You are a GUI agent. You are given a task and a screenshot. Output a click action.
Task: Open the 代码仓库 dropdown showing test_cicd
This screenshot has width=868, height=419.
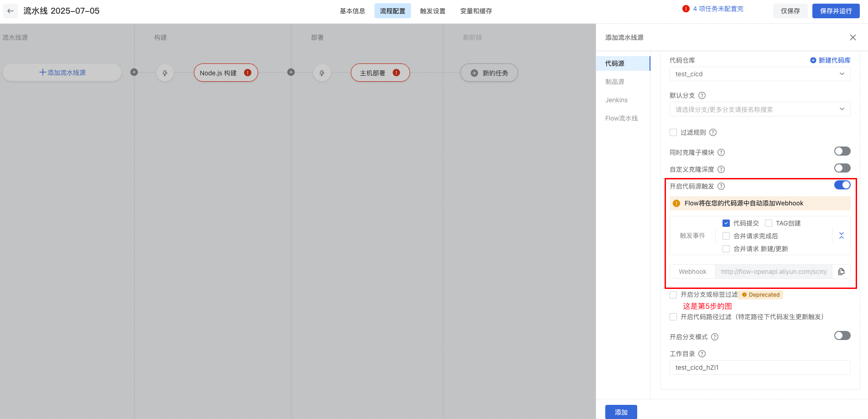pyautogui.click(x=759, y=74)
